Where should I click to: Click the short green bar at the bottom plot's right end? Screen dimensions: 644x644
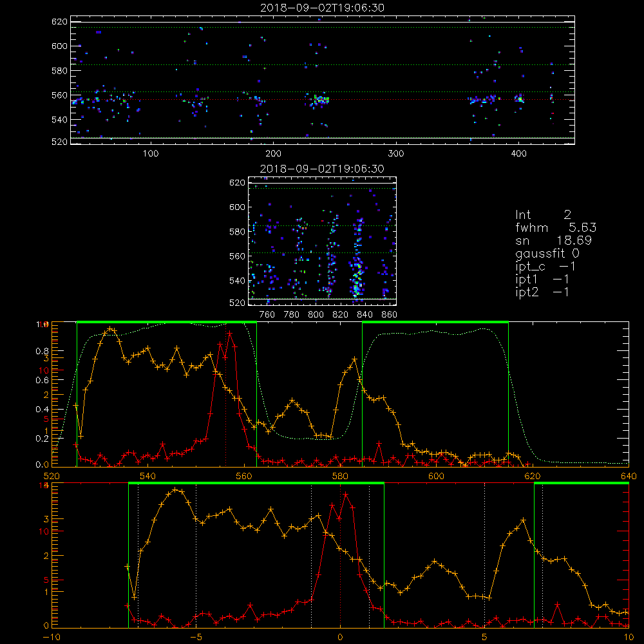[582, 484]
